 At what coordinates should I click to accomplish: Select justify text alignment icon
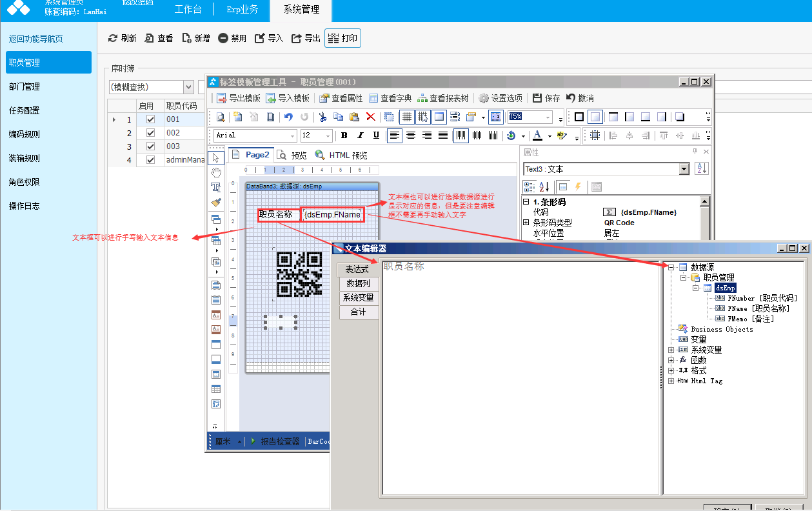coord(443,135)
